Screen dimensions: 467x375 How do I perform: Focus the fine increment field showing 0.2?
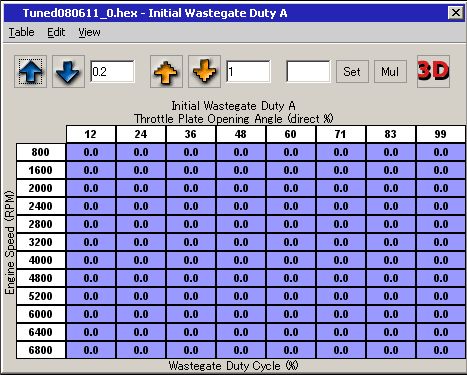tap(112, 71)
